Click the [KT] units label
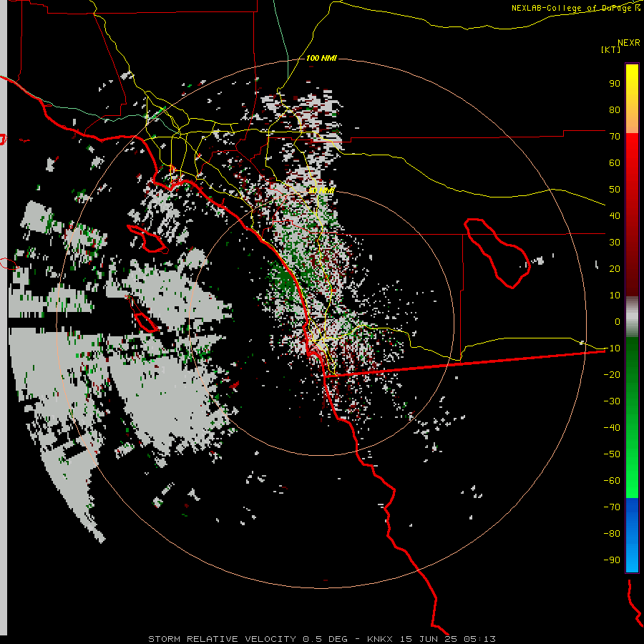 611,49
